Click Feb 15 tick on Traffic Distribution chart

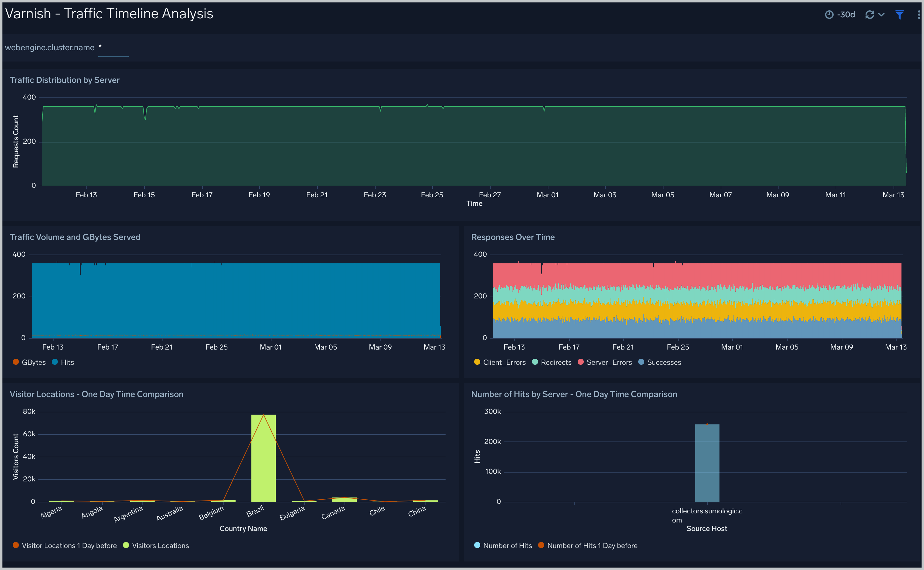144,195
